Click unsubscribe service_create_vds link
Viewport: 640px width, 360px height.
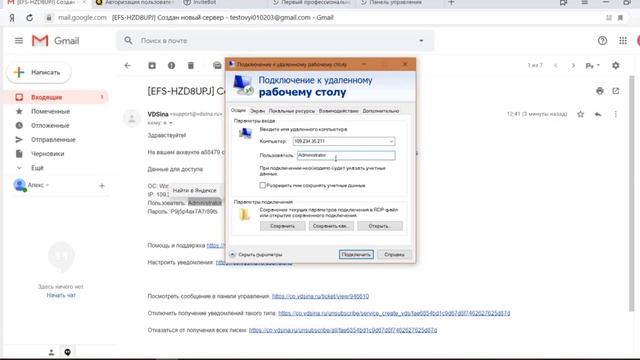pyautogui.click(x=394, y=313)
